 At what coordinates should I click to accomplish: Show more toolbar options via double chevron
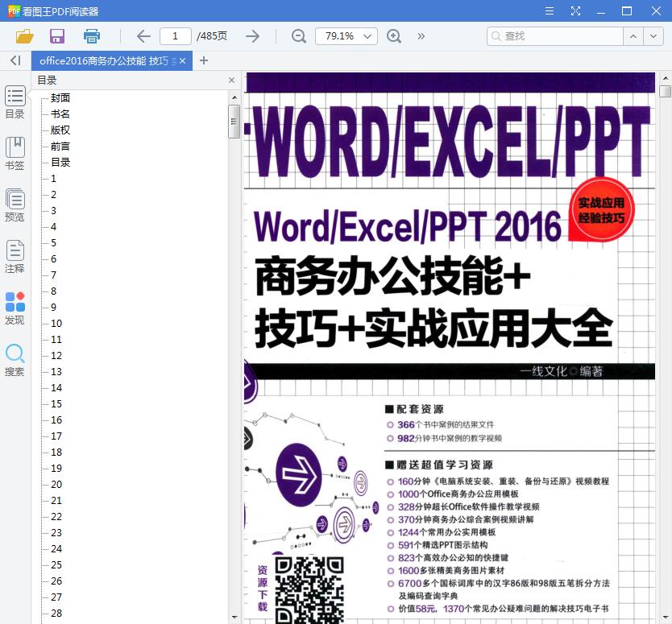coord(421,36)
